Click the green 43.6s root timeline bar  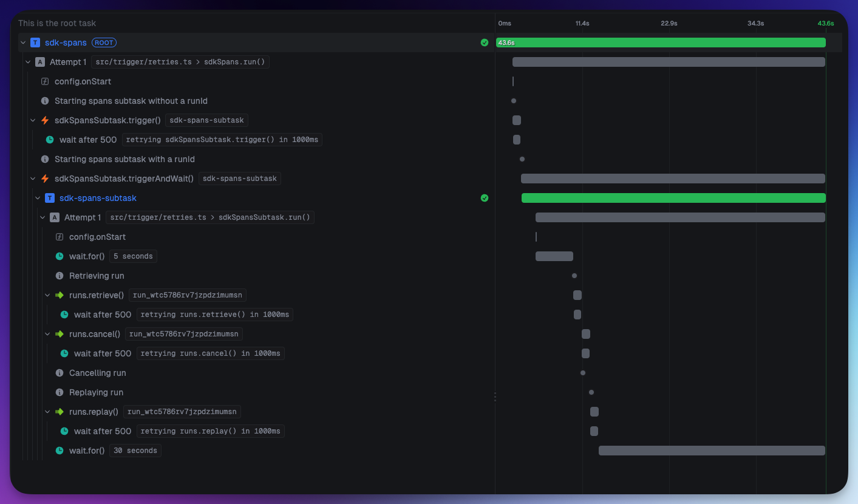[661, 43]
